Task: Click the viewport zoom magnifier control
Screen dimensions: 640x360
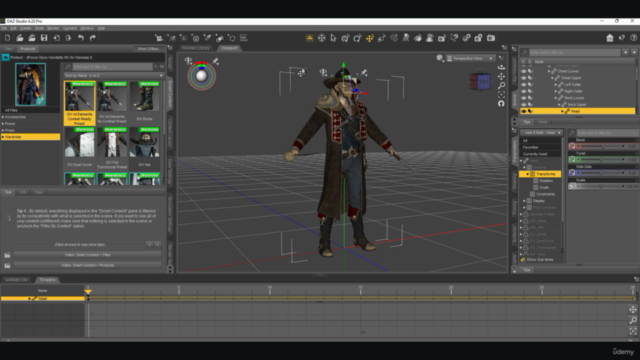Action: (x=502, y=85)
